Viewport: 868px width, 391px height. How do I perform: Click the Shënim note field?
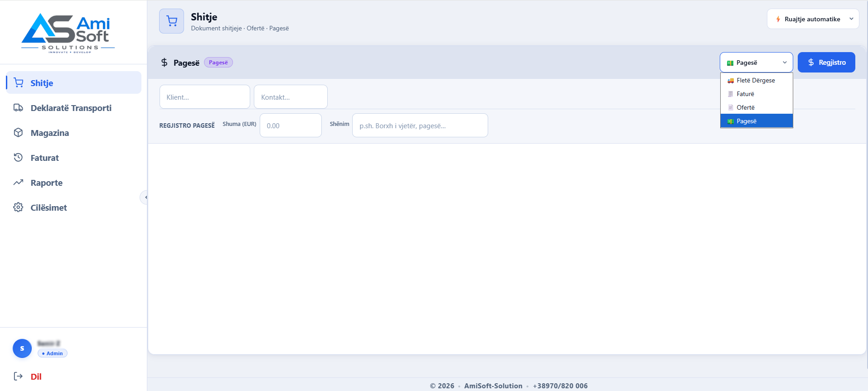[420, 126]
